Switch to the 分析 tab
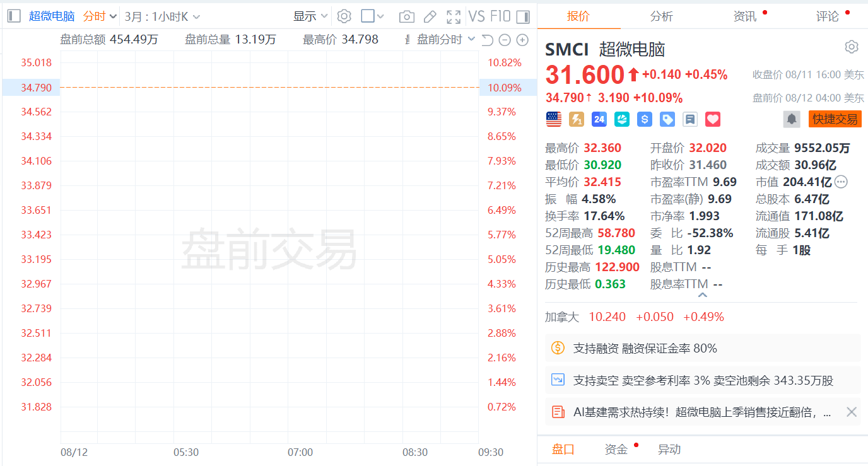Image resolution: width=868 pixels, height=466 pixels. pos(662,16)
